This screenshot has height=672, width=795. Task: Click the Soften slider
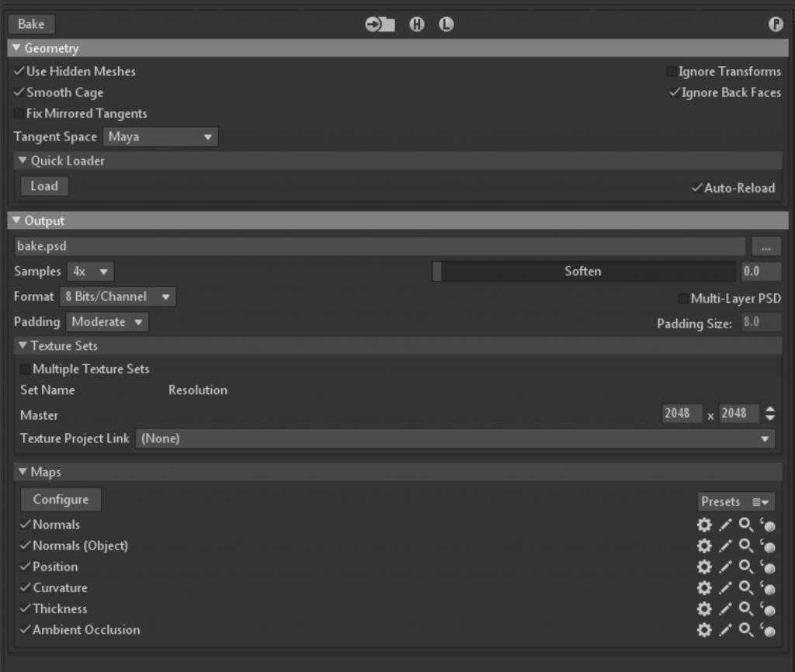(583, 272)
